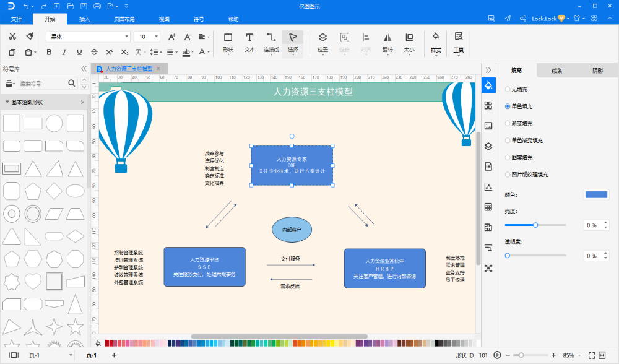The width and height of the screenshot is (619, 364).
Task: Click the 人力资源平台 SSE box
Action: coord(204,267)
